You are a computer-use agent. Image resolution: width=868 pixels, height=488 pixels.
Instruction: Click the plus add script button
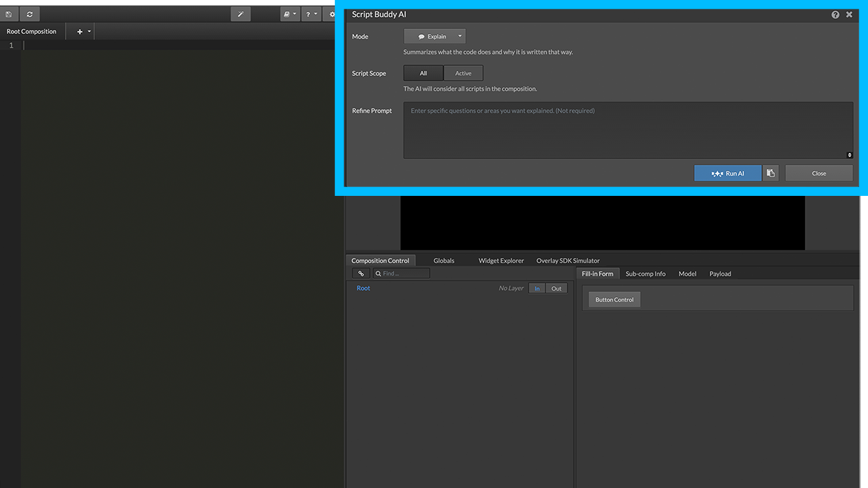coord(79,32)
